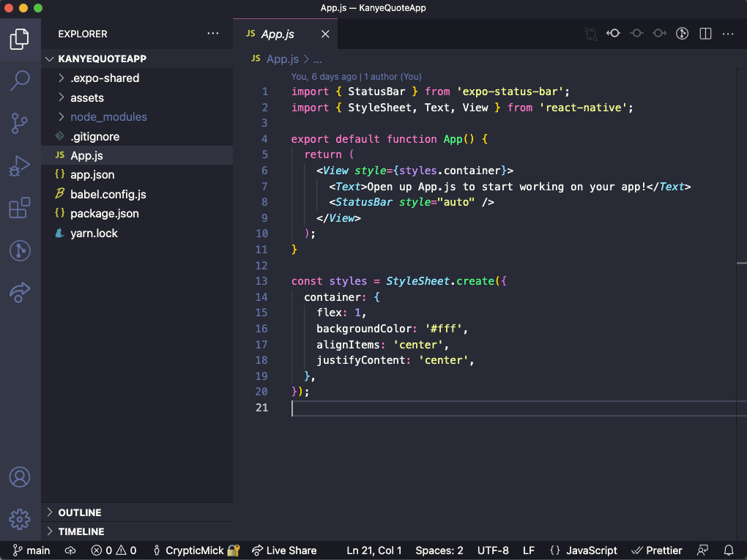747x560 pixels.
Task: Start Live Share from the status bar
Action: (284, 550)
